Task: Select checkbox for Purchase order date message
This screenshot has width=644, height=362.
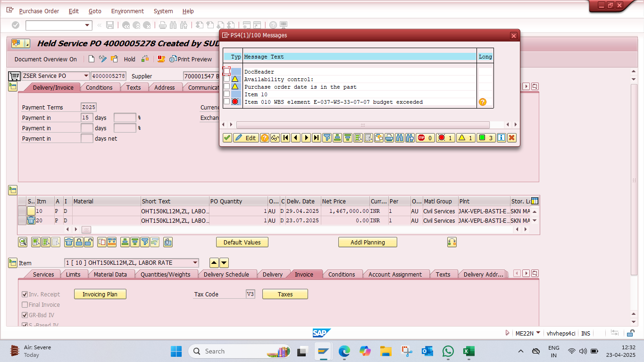Action: (227, 86)
